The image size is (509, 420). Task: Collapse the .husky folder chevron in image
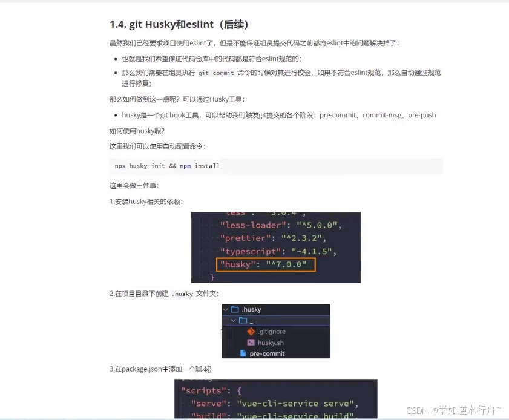click(x=226, y=309)
